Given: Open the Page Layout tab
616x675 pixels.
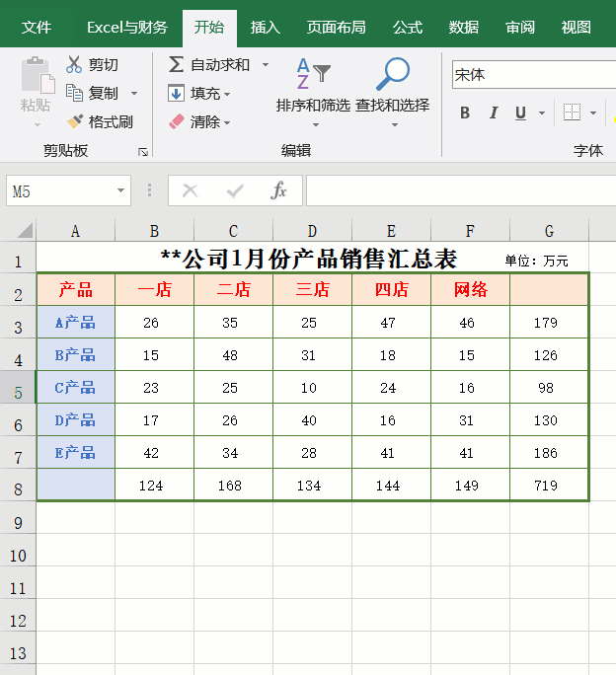Looking at the screenshot, I should tap(336, 28).
